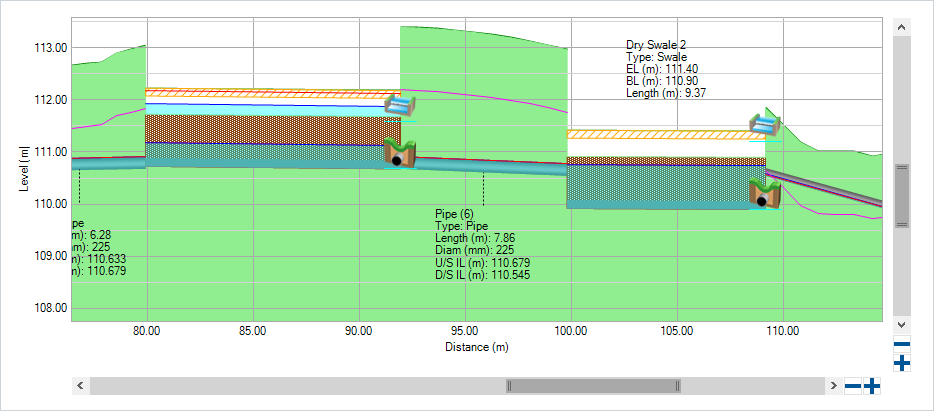Click the horizontal scrollbar left arrow
The image size is (934, 411).
pos(80,386)
